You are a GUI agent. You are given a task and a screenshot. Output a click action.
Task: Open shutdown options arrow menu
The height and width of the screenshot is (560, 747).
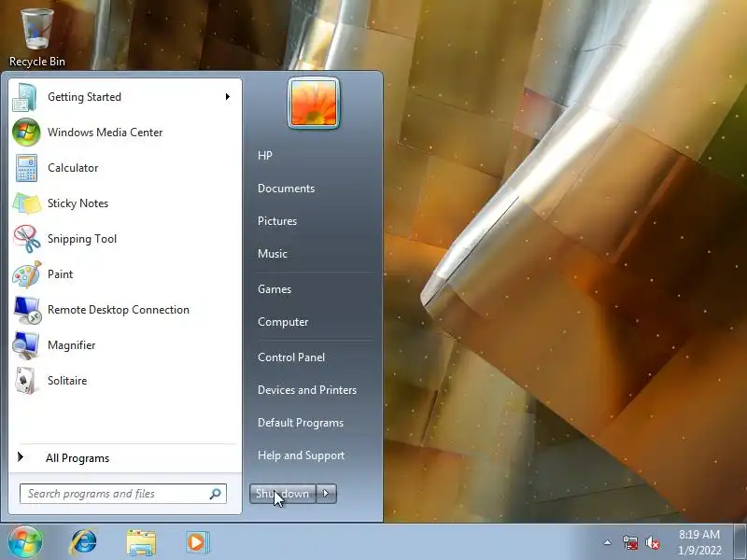click(326, 494)
